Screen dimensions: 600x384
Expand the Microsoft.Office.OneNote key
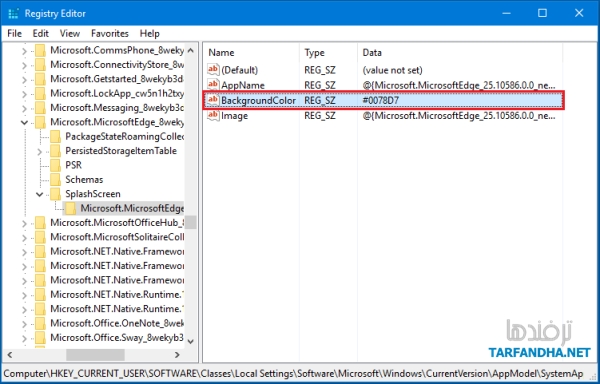(x=24, y=324)
